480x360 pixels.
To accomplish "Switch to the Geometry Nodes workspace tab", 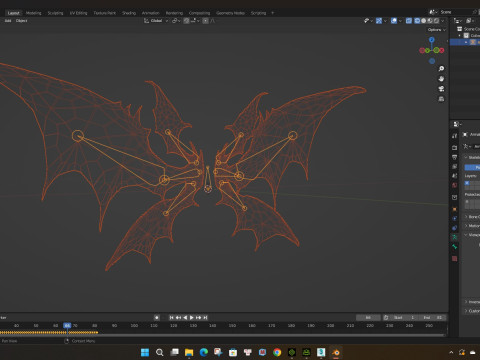I will [x=230, y=13].
